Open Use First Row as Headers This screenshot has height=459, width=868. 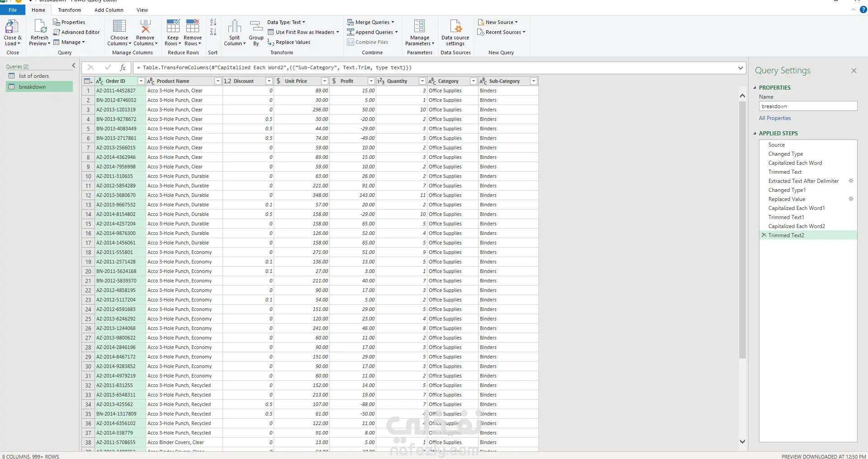point(303,32)
